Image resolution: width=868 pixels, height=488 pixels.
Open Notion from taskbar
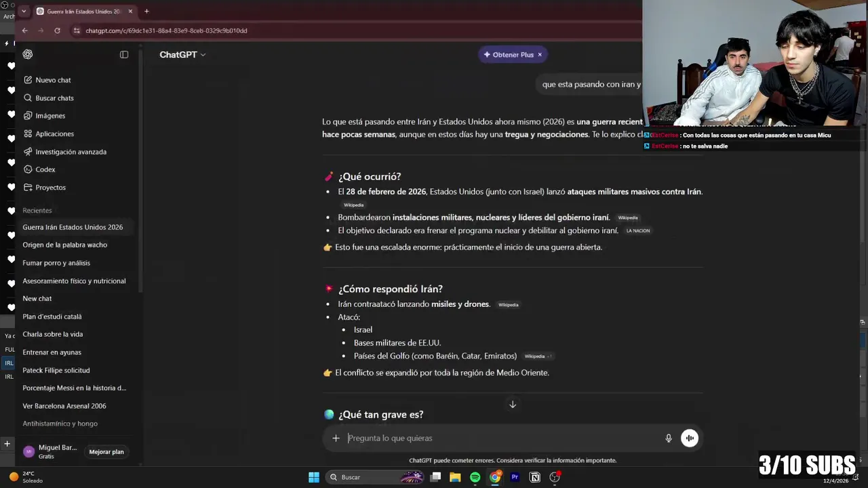coord(535,477)
